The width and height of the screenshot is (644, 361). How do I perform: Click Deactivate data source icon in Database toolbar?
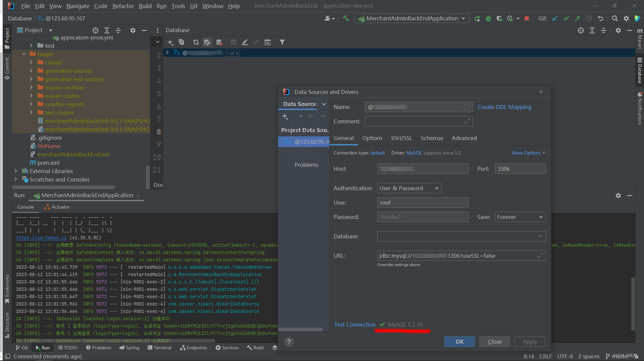click(x=219, y=42)
